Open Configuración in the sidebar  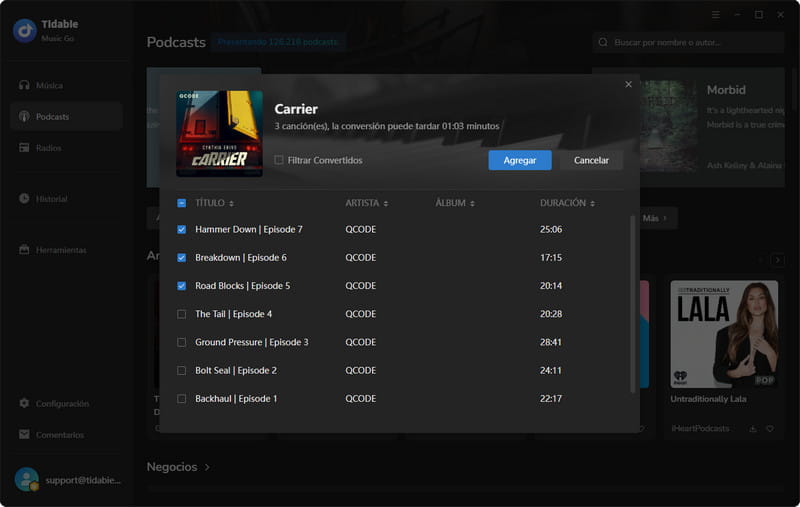tap(66, 403)
